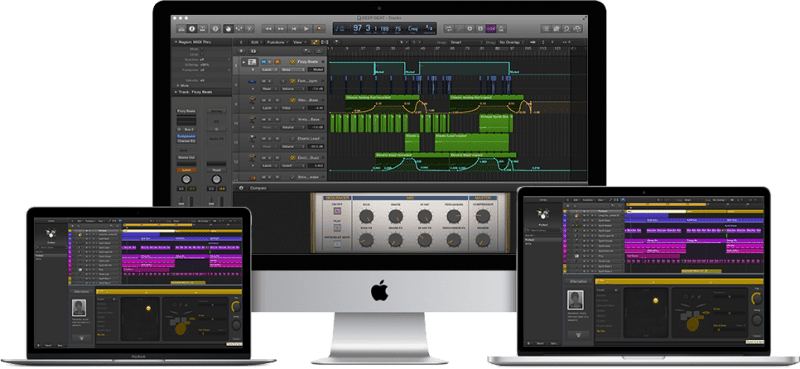Start playback with the iMac Play button
Image resolution: width=800 pixels, height=369 pixels.
coord(306,29)
